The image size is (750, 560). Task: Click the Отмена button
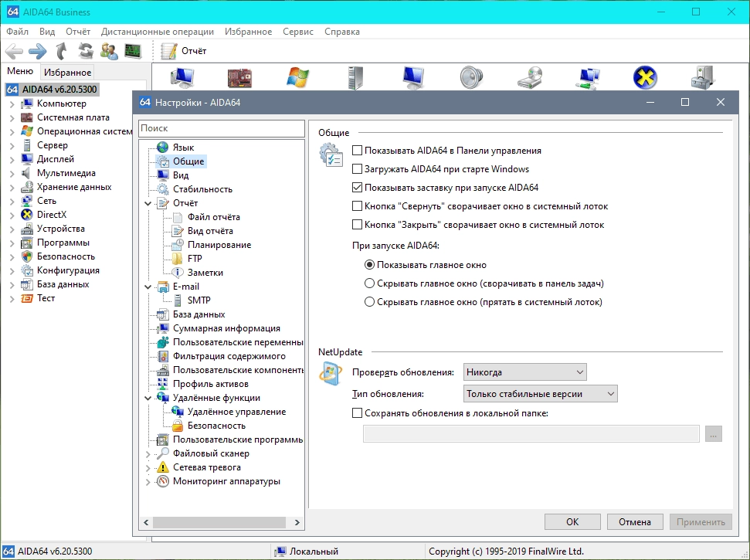[635, 521]
